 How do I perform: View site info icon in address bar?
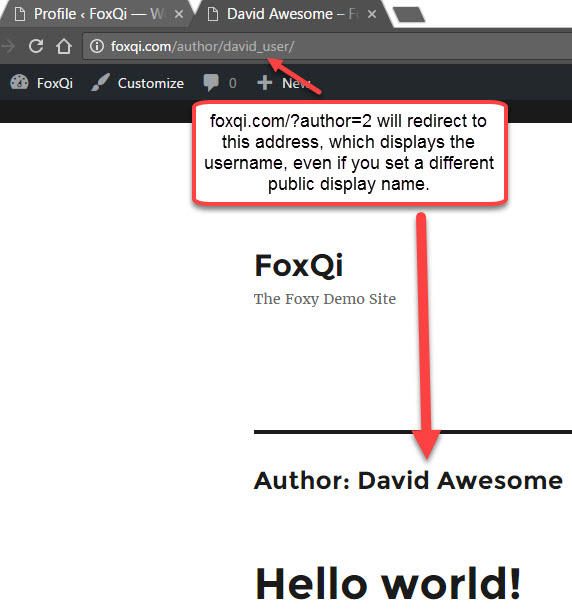pos(97,46)
